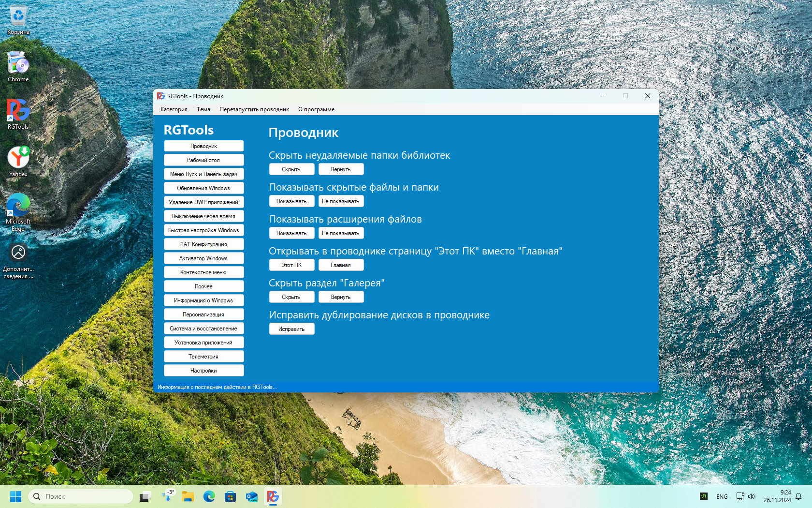Image resolution: width=812 pixels, height=508 pixels.
Task: Open Microsoft Store from the taskbar
Action: (230, 496)
